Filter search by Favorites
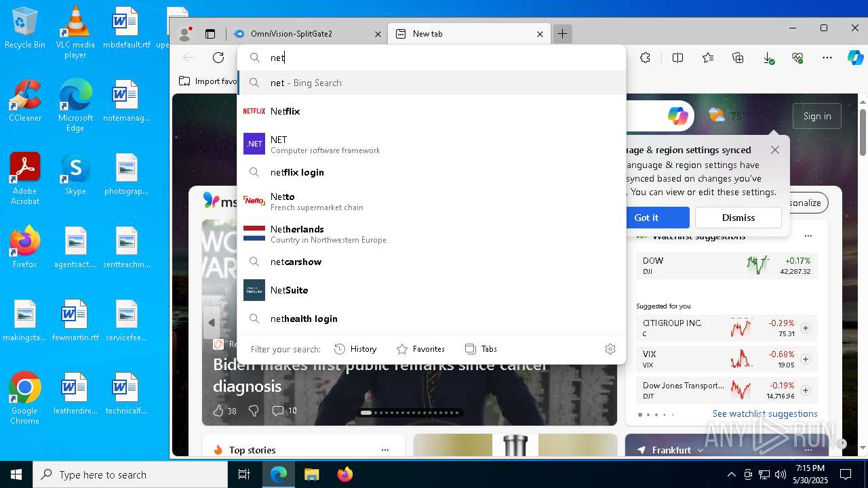Screen dimensions: 868x488 [x=420, y=349]
